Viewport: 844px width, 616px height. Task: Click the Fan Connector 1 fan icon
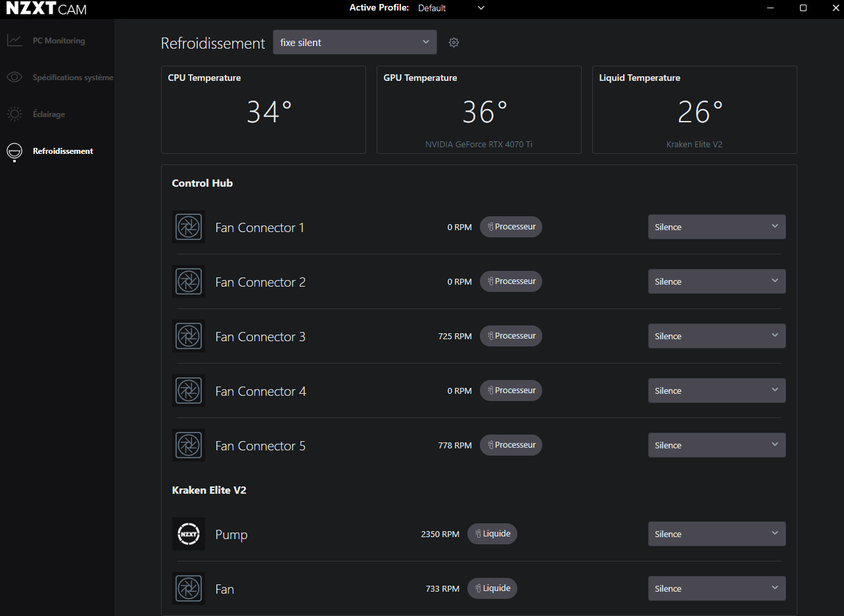(189, 227)
